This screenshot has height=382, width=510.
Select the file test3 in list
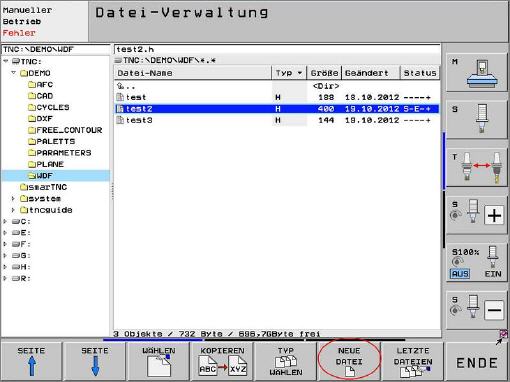point(277,120)
